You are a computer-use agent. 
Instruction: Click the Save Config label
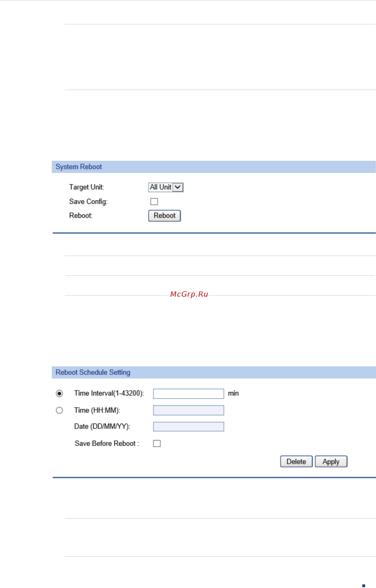click(x=88, y=202)
